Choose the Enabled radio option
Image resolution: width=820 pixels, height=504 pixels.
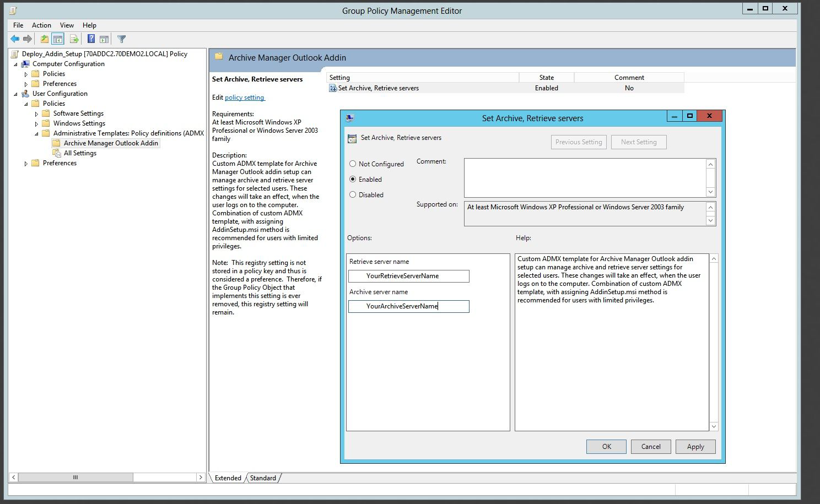[x=353, y=180]
